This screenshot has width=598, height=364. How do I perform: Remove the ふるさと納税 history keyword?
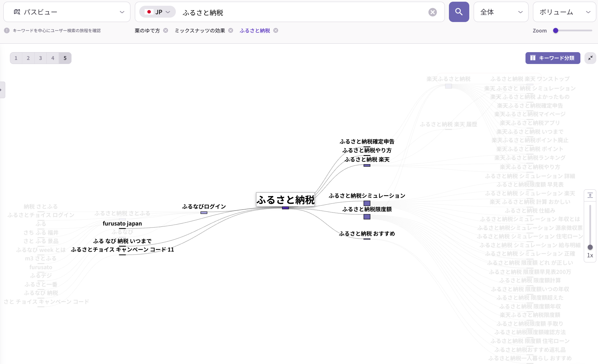(x=276, y=30)
